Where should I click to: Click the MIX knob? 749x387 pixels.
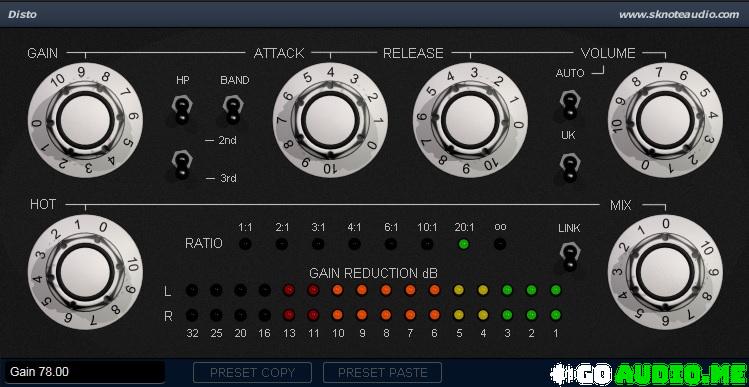(665, 272)
